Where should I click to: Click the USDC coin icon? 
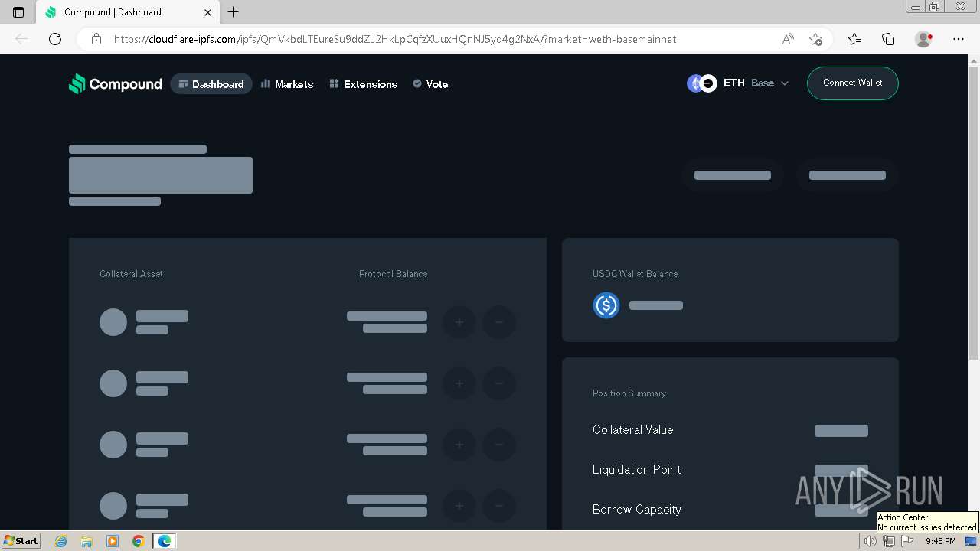[x=606, y=305]
